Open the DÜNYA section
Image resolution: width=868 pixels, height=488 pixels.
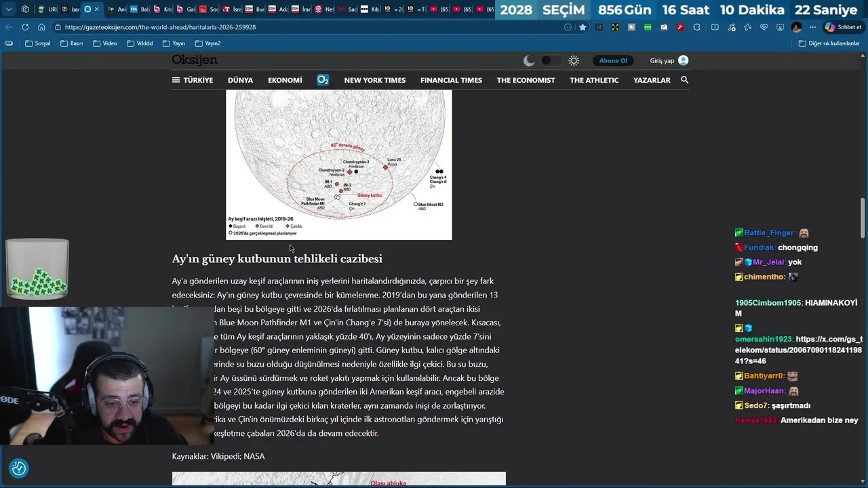[240, 80]
